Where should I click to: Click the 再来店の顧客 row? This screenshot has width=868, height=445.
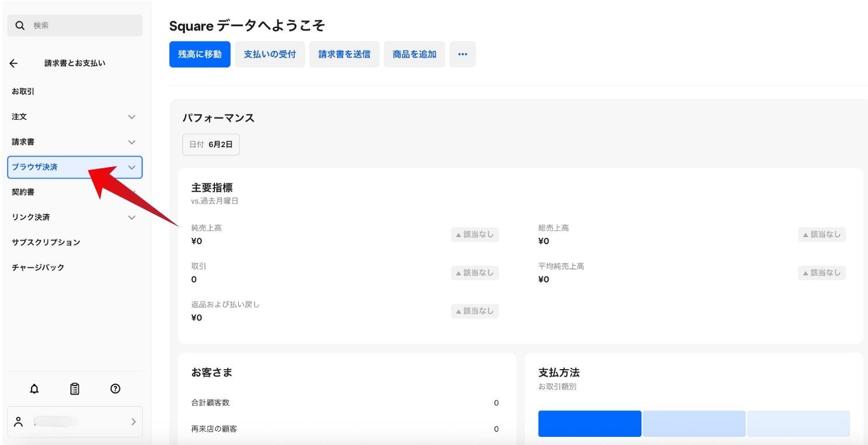345,429
